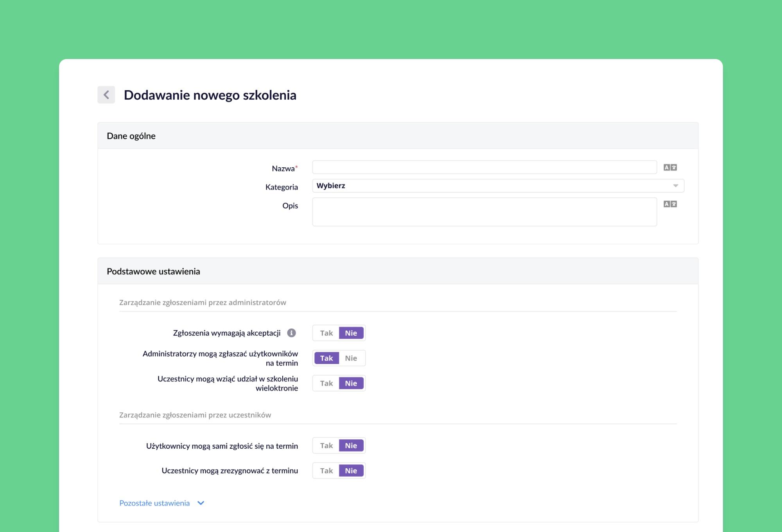Click the Dane ogólne section header
The height and width of the screenshot is (532, 782).
(x=398, y=136)
